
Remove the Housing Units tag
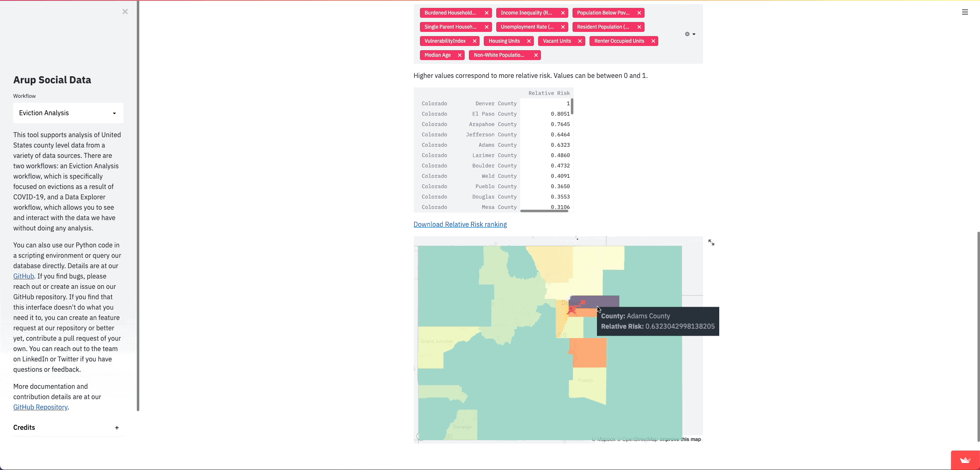point(529,41)
